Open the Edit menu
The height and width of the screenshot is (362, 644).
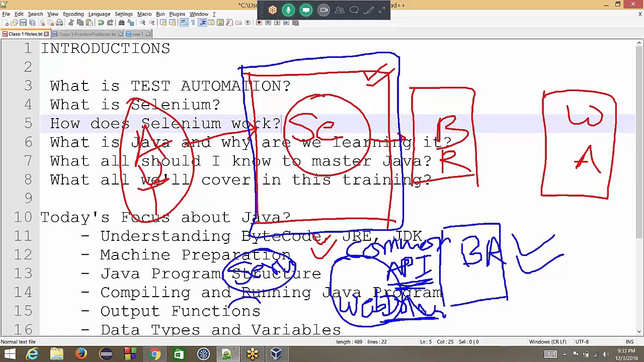coord(19,14)
